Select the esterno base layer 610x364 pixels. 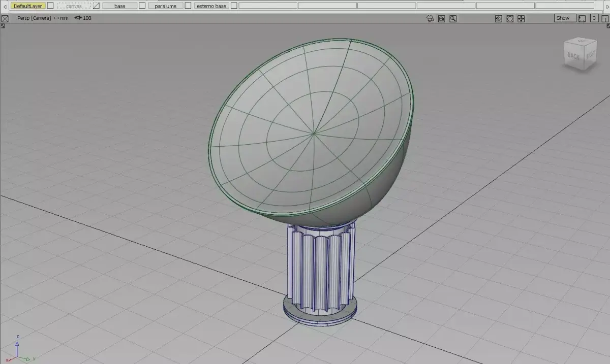coord(211,6)
